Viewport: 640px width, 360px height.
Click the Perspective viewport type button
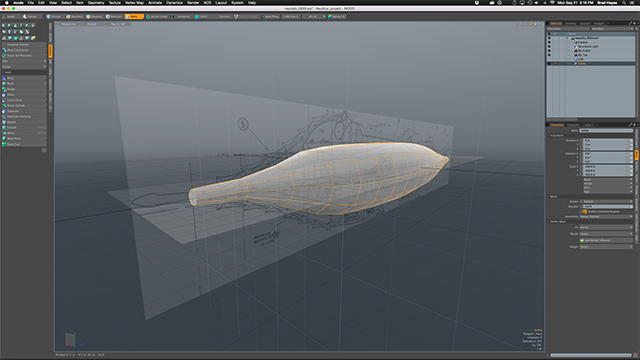click(x=68, y=24)
